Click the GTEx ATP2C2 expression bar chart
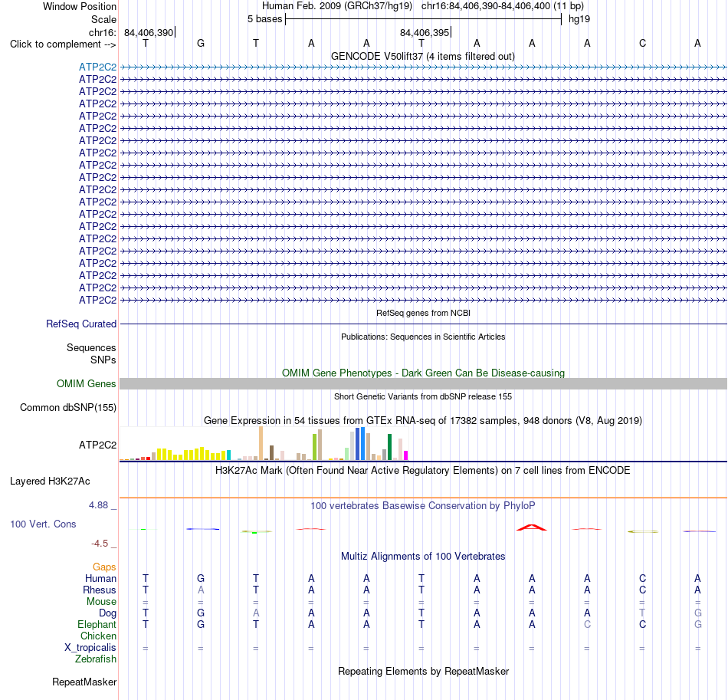728x700 pixels. coord(264,444)
